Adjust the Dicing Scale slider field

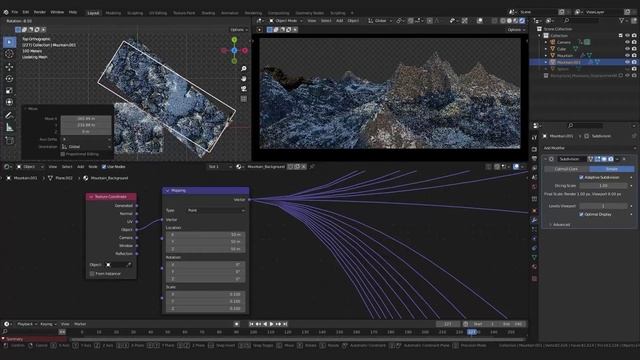point(603,186)
